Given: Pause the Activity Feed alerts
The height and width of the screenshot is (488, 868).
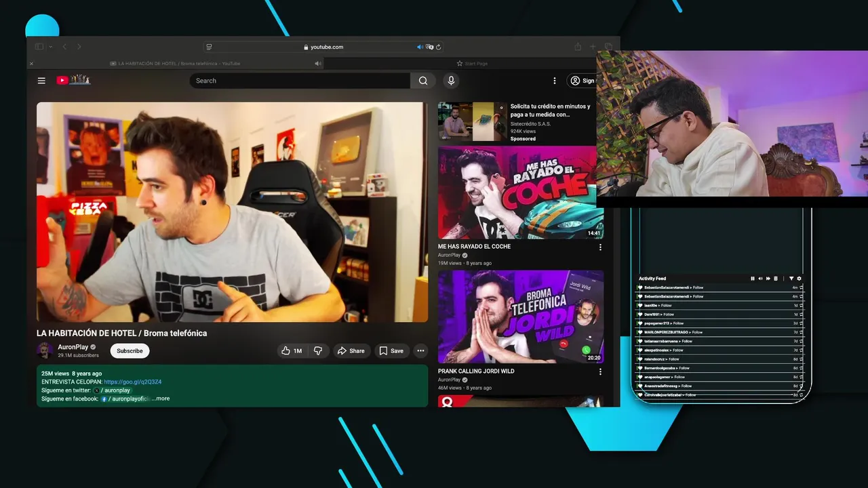Looking at the screenshot, I should click(752, 279).
